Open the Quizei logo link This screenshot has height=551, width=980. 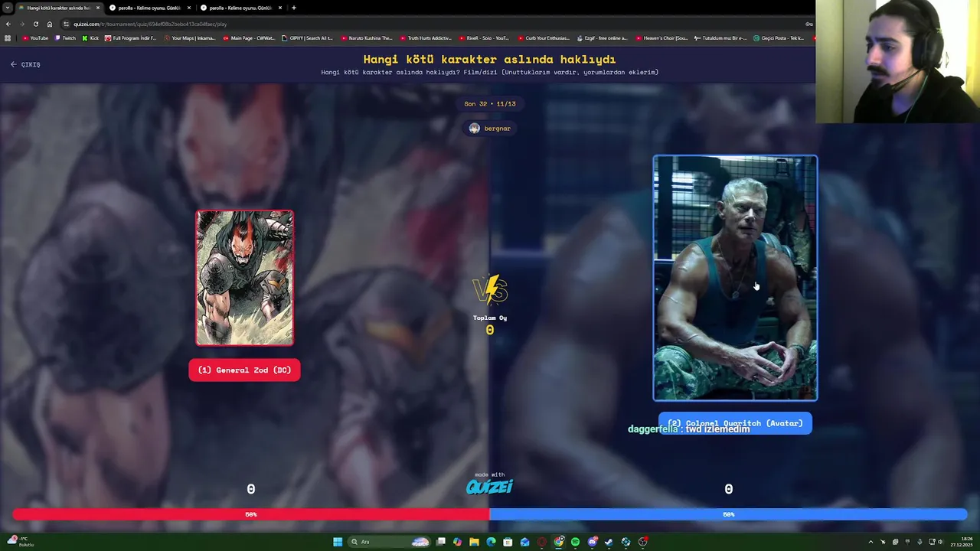click(x=490, y=487)
